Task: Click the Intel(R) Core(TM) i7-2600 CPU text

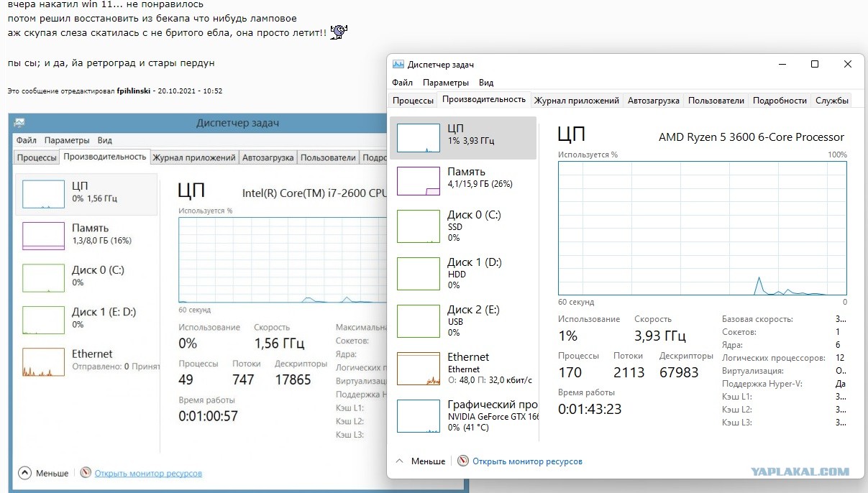Action: [316, 193]
